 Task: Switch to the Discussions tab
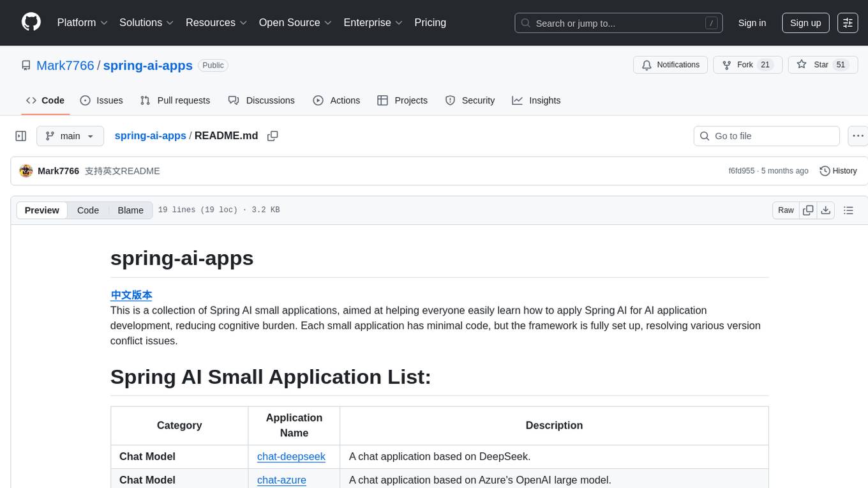pyautogui.click(x=262, y=100)
